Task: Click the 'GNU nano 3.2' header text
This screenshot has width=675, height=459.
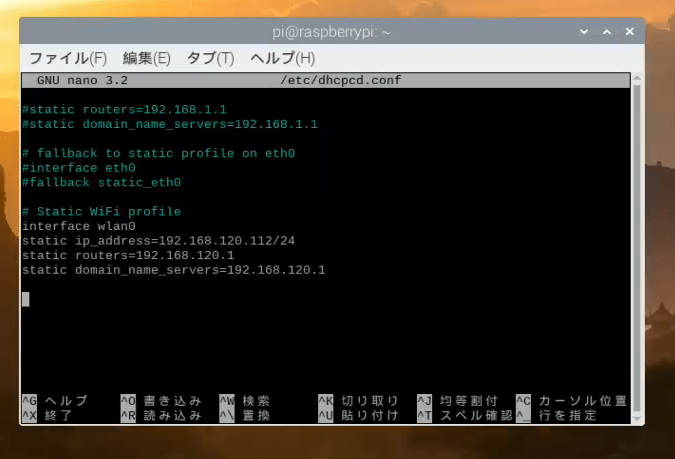Action: pyautogui.click(x=82, y=80)
